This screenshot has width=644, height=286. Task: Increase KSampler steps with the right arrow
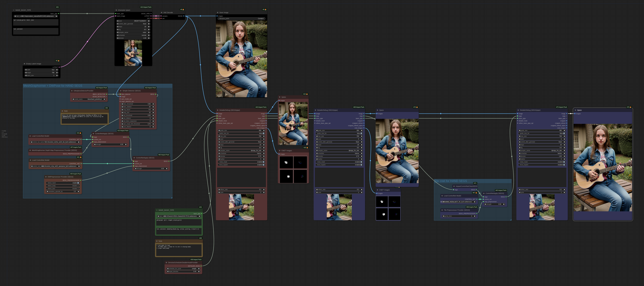(149, 27)
